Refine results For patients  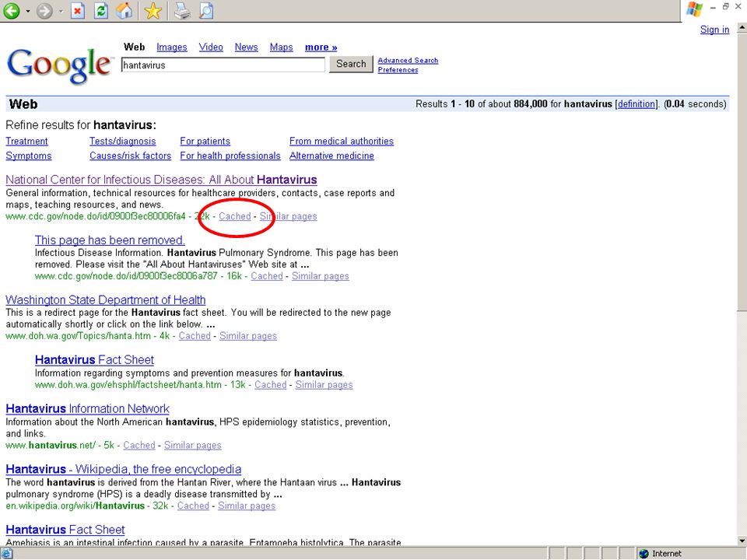click(x=205, y=142)
